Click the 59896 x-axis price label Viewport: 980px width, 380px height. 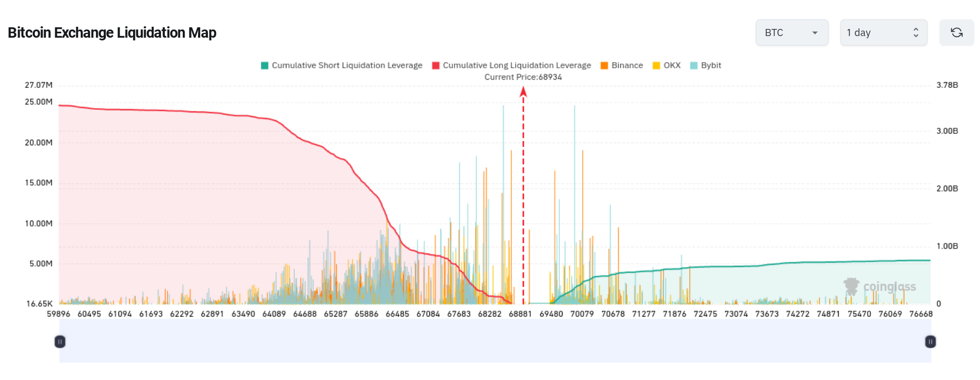point(58,314)
